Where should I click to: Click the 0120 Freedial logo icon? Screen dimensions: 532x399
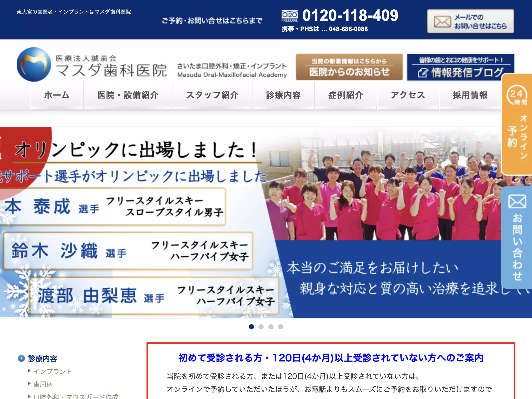click(290, 16)
